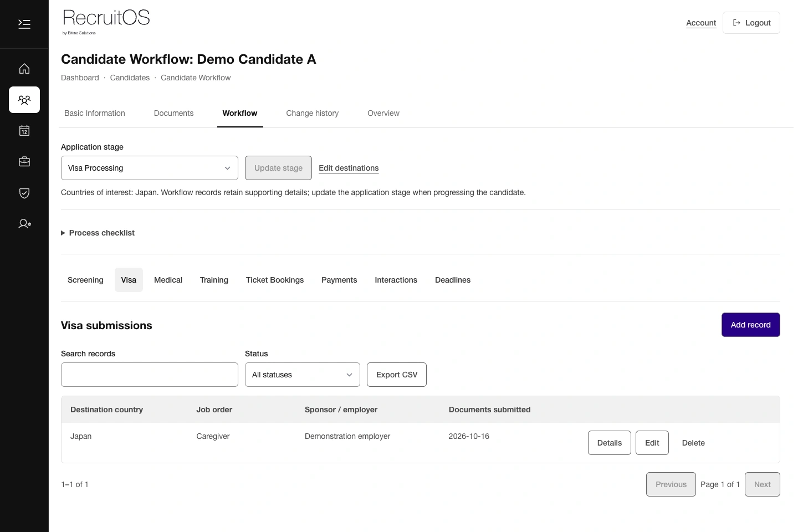
Task: Open the Application stage dropdown
Action: 150,168
